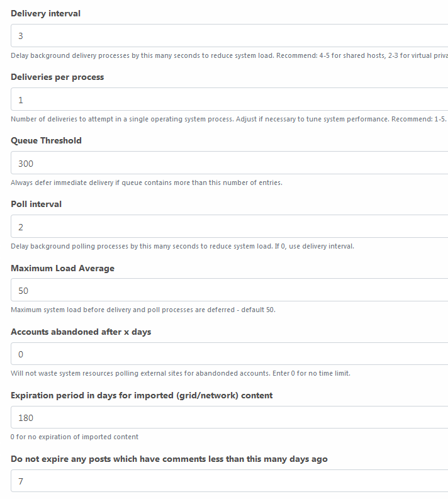Screen dimensions: 448x499
Task: Click into the Poll interval text box
Action: [x=230, y=227]
